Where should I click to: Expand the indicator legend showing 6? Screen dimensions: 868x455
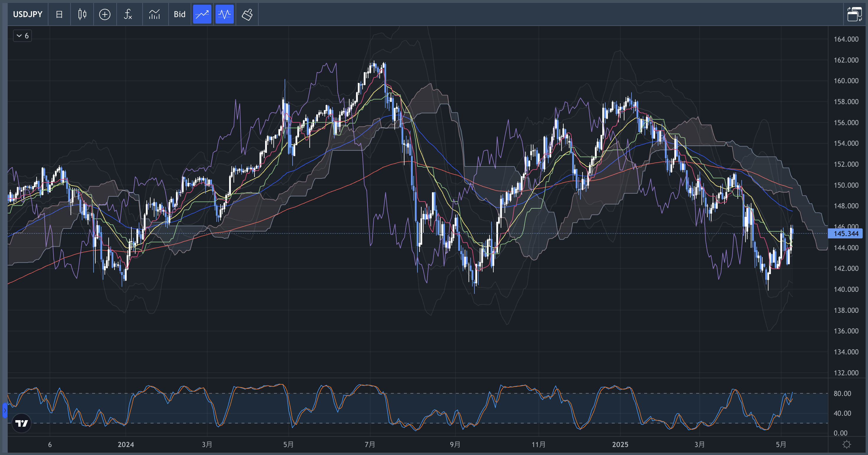[x=22, y=36]
